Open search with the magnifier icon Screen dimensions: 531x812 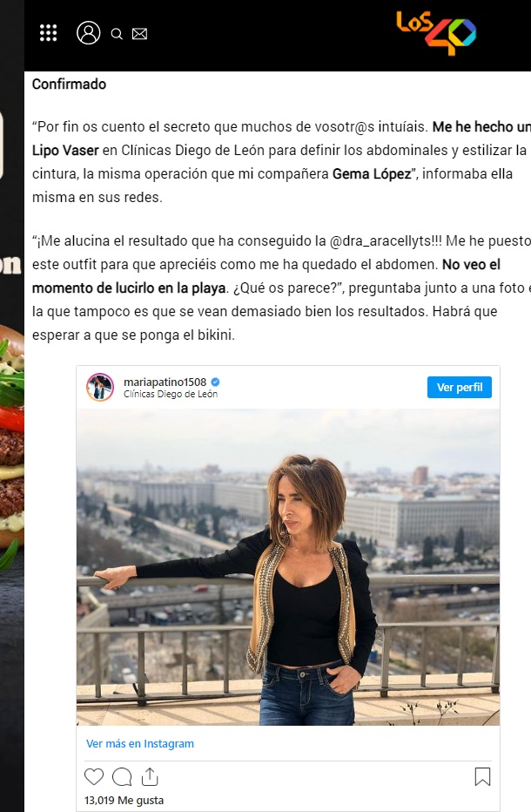(117, 34)
